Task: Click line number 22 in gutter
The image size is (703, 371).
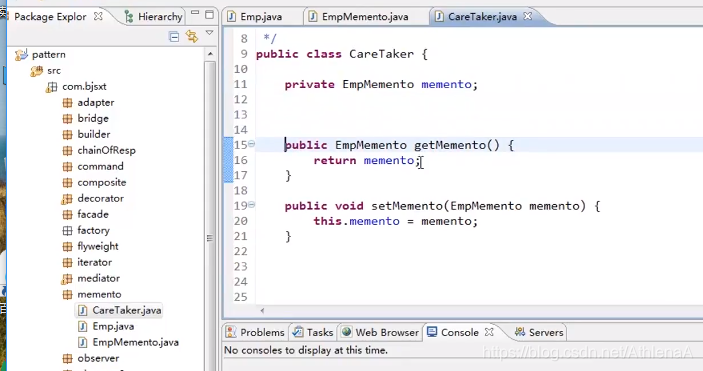Action: [241, 251]
